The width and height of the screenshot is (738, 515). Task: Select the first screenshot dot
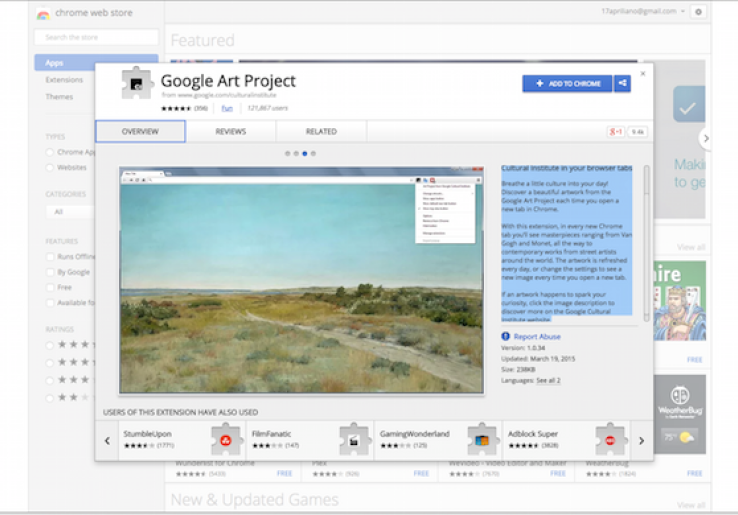pos(288,153)
